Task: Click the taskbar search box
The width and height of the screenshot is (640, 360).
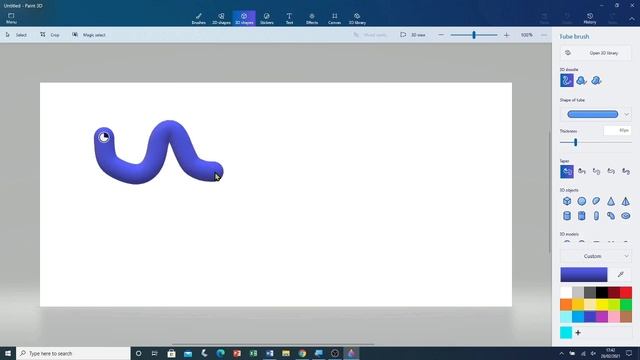Action: [73, 353]
